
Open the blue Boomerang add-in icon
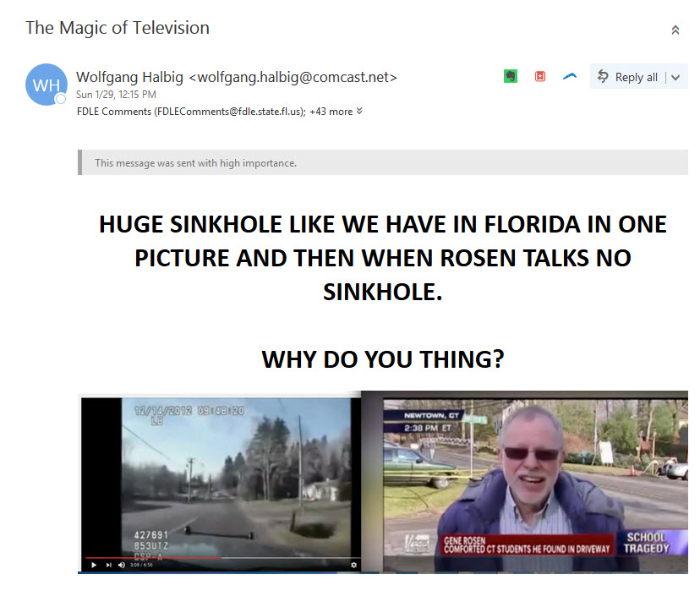tap(570, 76)
